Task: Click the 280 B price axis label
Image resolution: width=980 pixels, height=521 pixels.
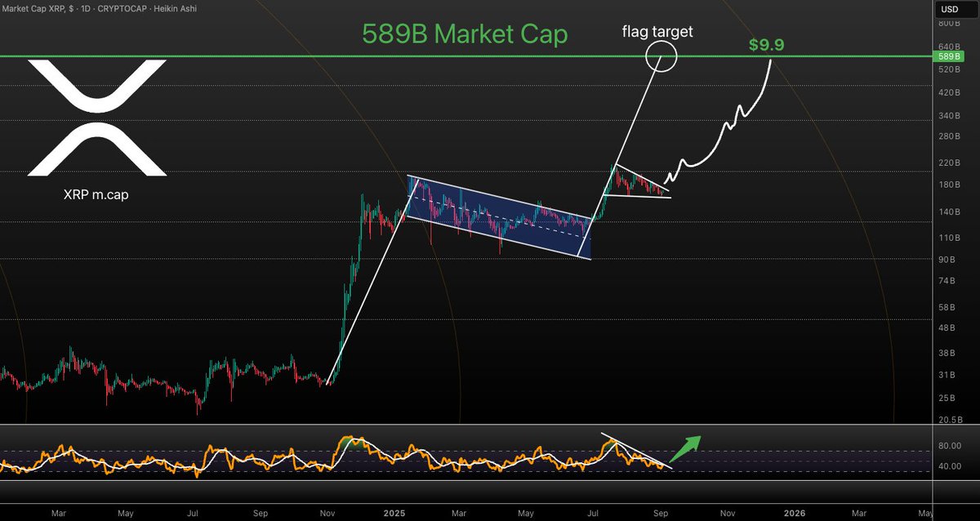Action: coord(949,136)
